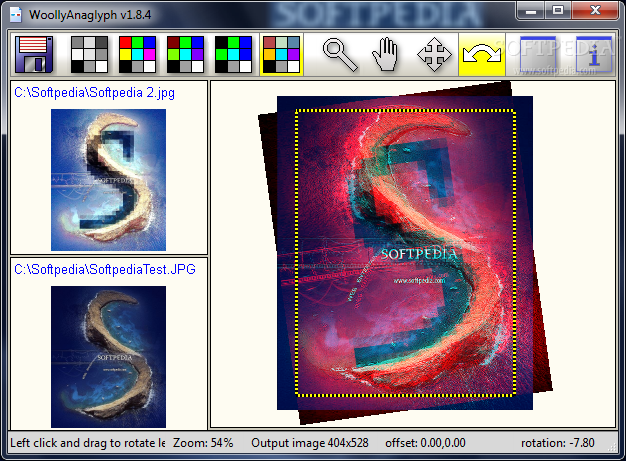The image size is (626, 461).
Task: Select the grayscale anaglyph mode icon
Action: pos(89,54)
